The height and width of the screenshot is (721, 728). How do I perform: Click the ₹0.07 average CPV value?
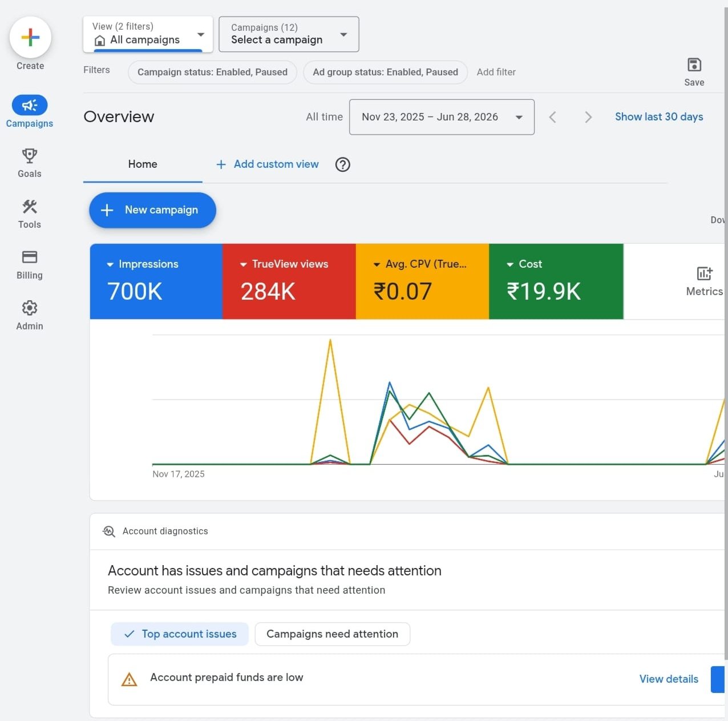click(402, 292)
